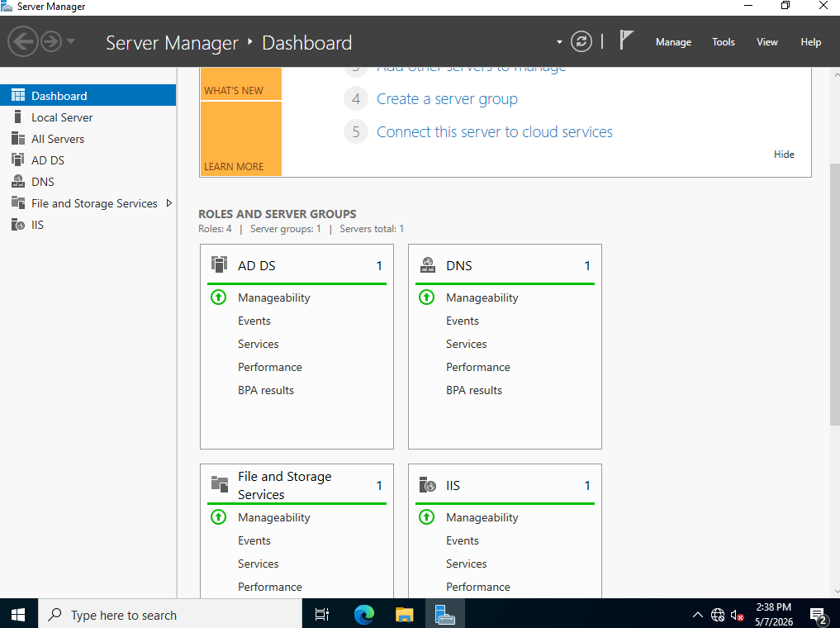
Task: Open Events in File and Storage tile
Action: click(x=254, y=540)
